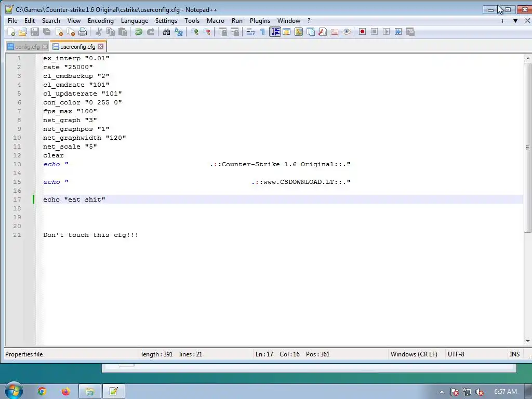
Task: Switch to the config.cfg tab
Action: click(27, 47)
